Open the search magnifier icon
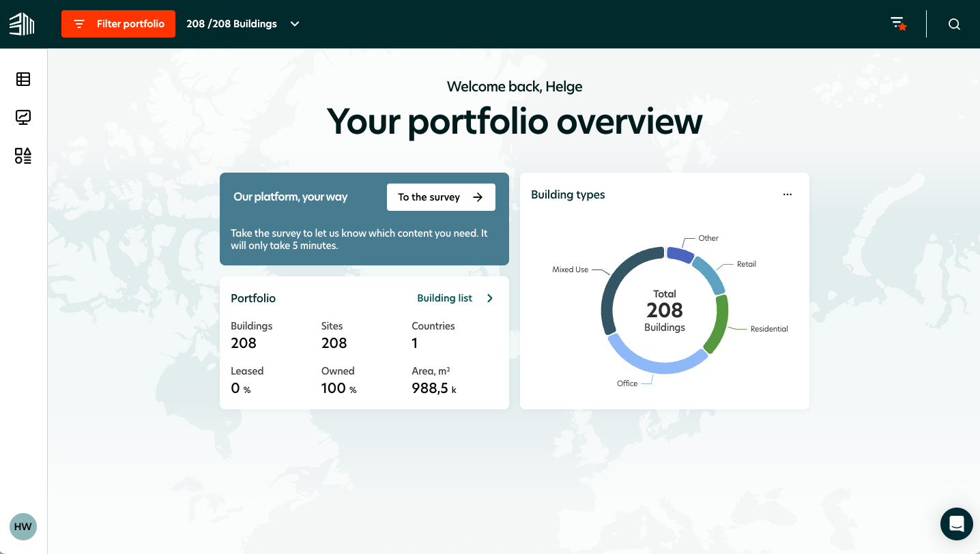 pyautogui.click(x=954, y=24)
